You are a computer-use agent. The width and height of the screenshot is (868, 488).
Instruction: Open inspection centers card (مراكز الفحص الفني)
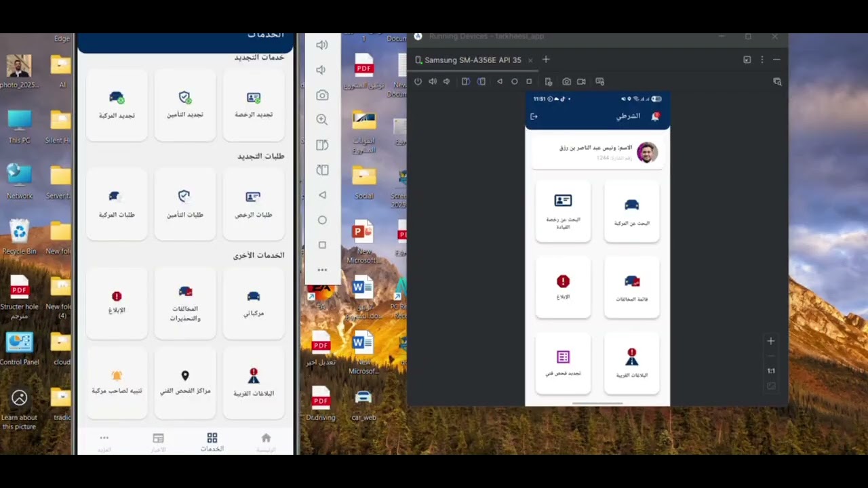pyautogui.click(x=185, y=383)
